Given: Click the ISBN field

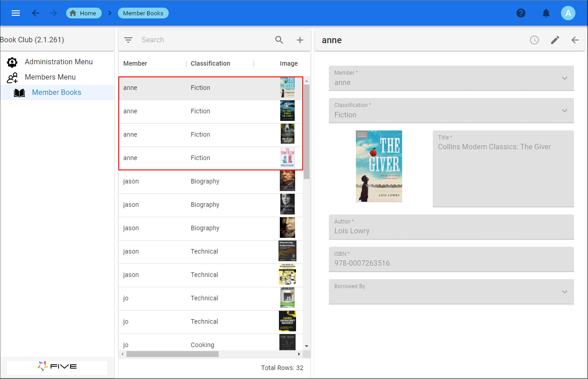Looking at the screenshot, I should [x=451, y=259].
